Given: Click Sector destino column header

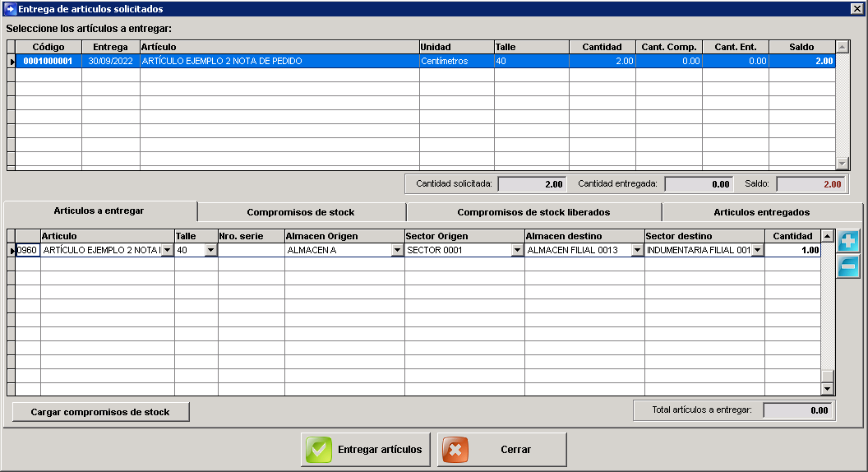Looking at the screenshot, I should 704,236.
